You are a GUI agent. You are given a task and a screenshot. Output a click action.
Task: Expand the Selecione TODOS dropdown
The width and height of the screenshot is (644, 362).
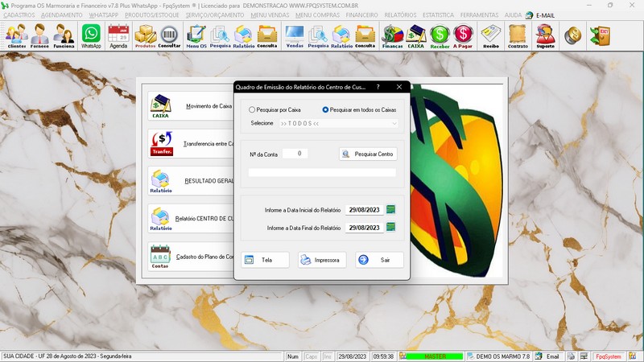(394, 124)
